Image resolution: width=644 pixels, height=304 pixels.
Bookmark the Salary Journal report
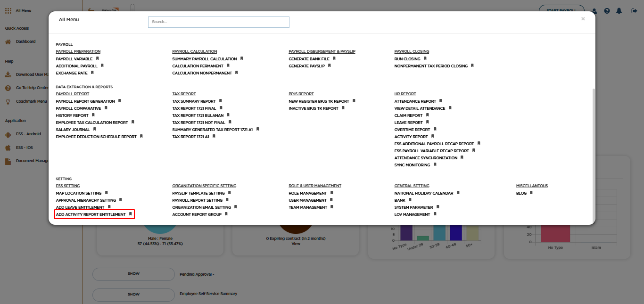[94, 129]
